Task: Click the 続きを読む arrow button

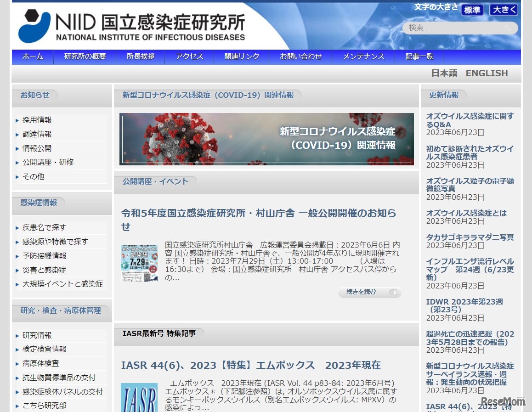Action: tap(369, 293)
